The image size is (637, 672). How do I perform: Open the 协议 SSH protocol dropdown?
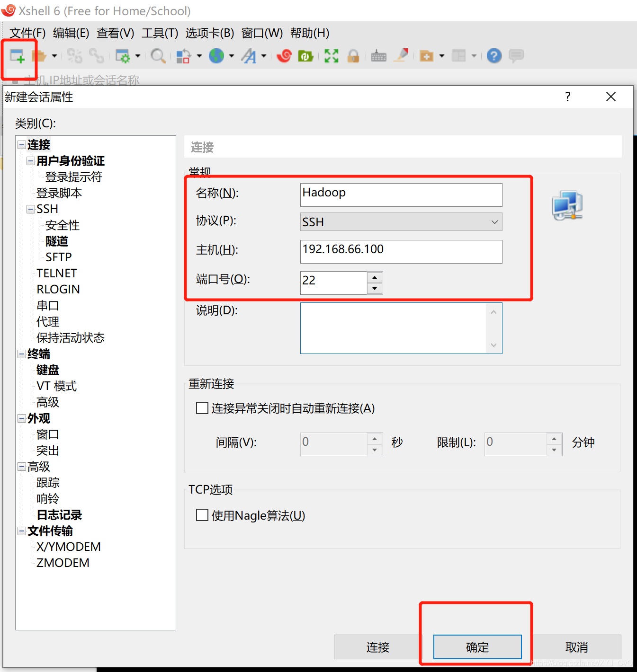click(x=401, y=222)
